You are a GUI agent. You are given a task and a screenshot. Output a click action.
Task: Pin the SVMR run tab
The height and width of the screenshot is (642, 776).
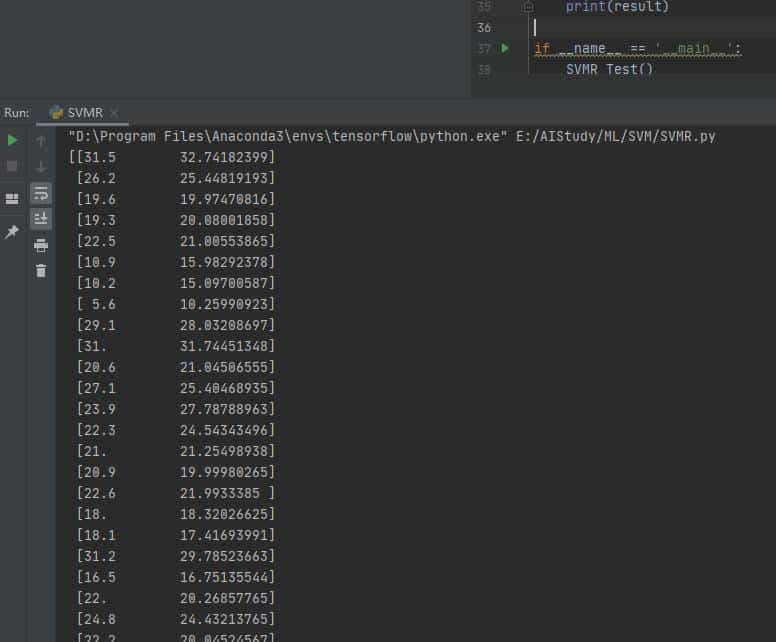coord(12,232)
